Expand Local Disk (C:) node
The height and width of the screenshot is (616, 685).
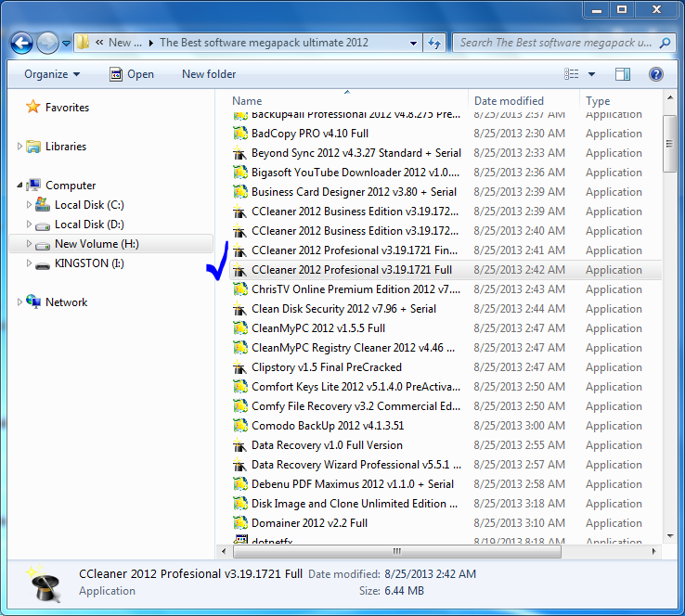tap(29, 204)
